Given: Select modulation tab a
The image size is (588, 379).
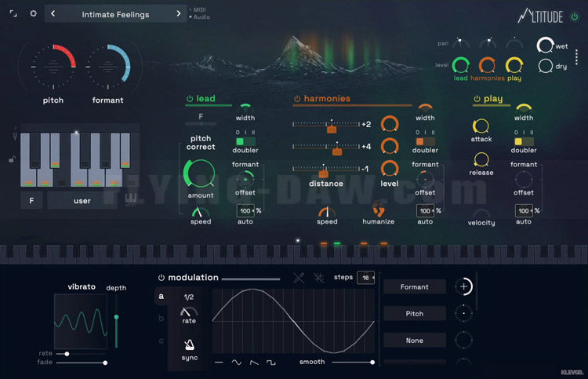Looking at the screenshot, I should pos(162,296).
